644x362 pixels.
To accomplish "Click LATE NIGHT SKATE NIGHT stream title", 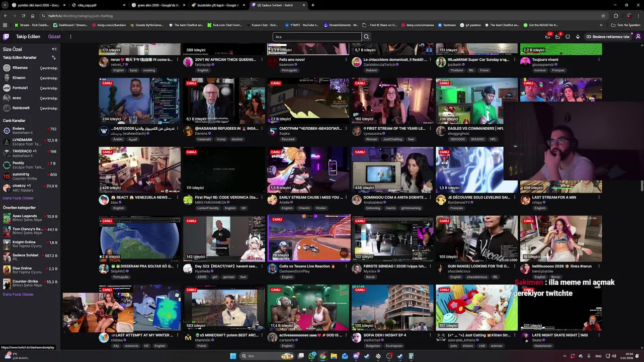I will (560, 335).
